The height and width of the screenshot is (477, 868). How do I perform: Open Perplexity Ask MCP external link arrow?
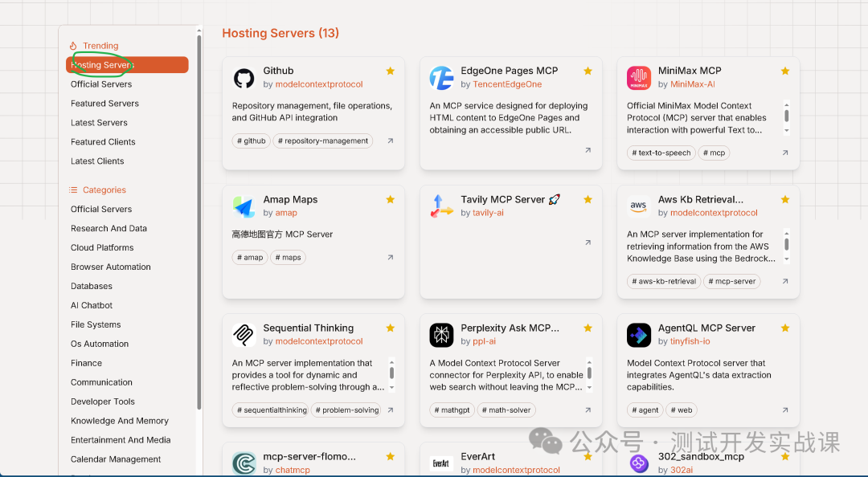coord(588,410)
